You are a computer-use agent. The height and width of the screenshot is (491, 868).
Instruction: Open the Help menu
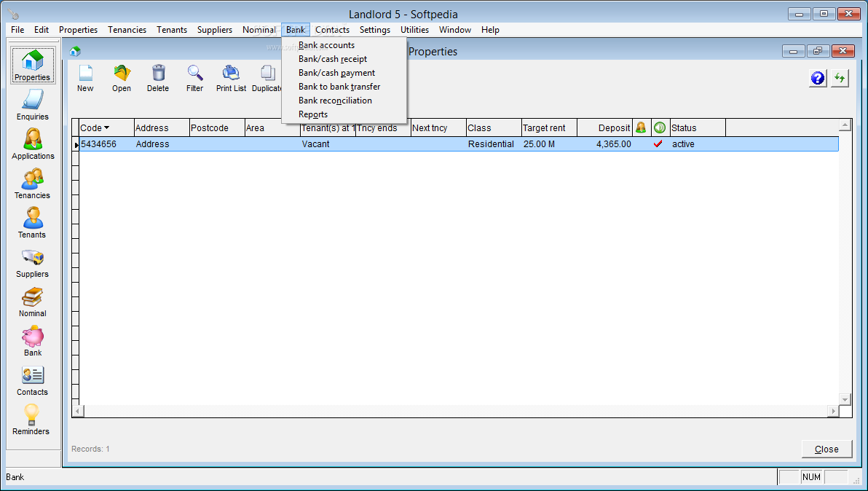coord(491,30)
